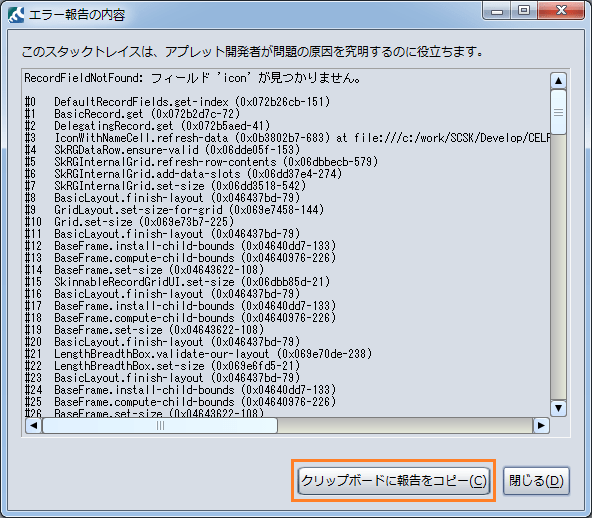This screenshot has width=592, height=518.
Task: Click the vertical scrollbar thumb
Action: 558,112
